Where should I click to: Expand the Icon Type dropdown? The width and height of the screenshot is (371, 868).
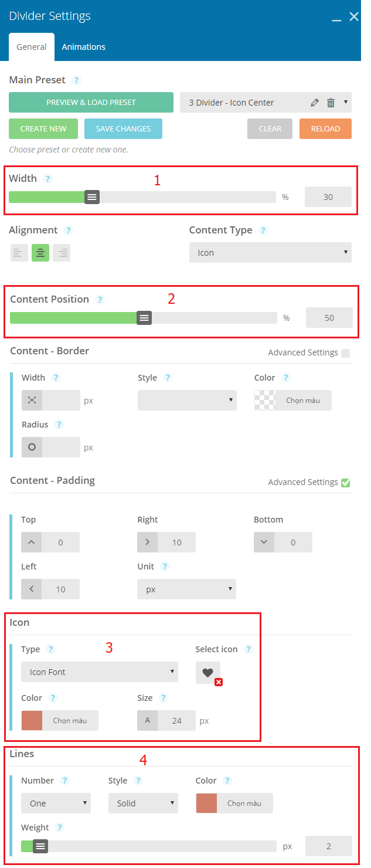click(100, 672)
